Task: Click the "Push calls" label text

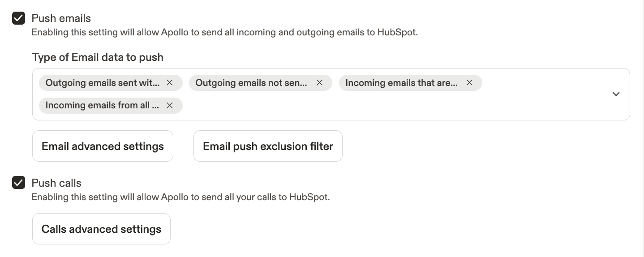Action: (56, 183)
